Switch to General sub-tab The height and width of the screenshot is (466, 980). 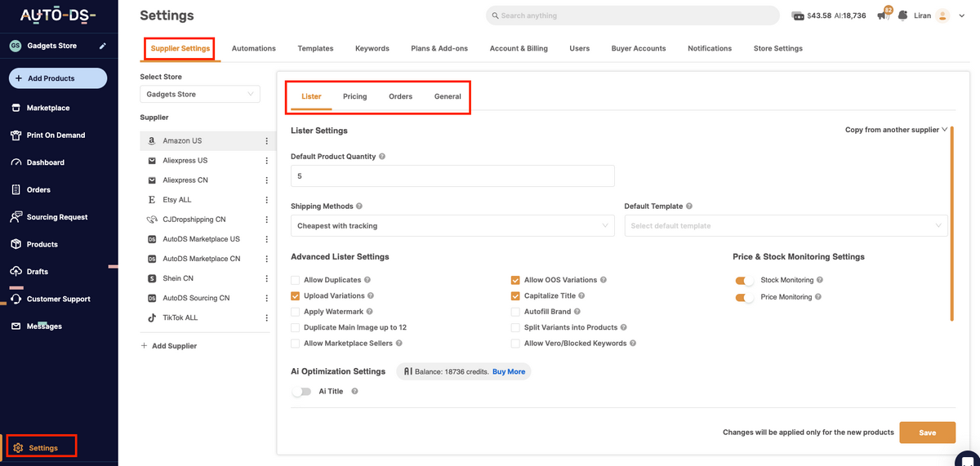click(x=448, y=96)
